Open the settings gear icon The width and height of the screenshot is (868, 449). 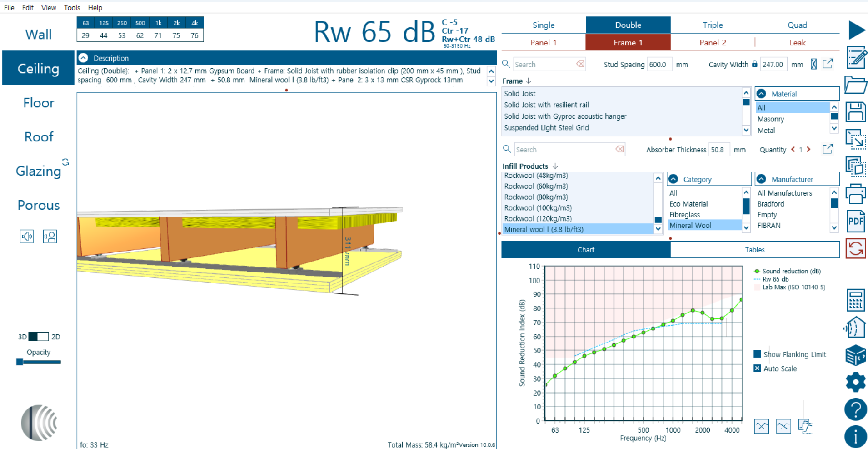pyautogui.click(x=855, y=382)
